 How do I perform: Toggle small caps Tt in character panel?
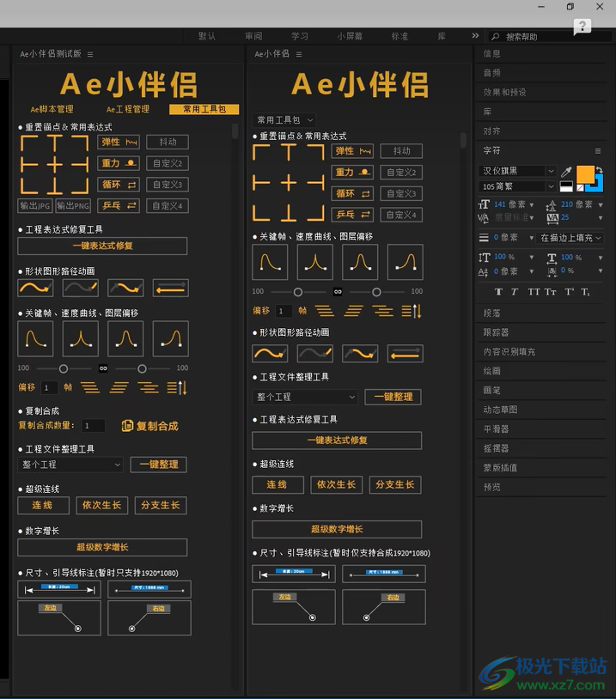point(551,292)
